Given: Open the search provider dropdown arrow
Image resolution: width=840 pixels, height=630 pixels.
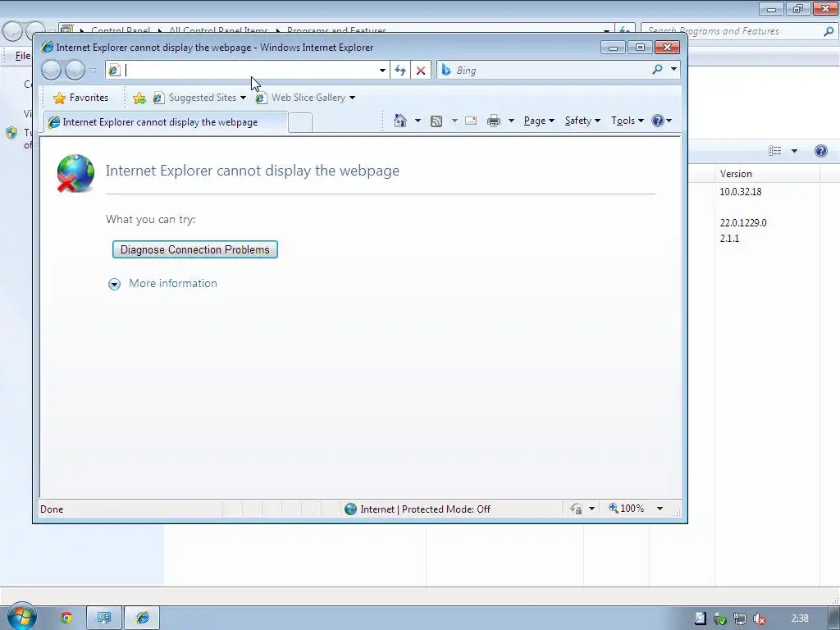Looking at the screenshot, I should pos(673,70).
